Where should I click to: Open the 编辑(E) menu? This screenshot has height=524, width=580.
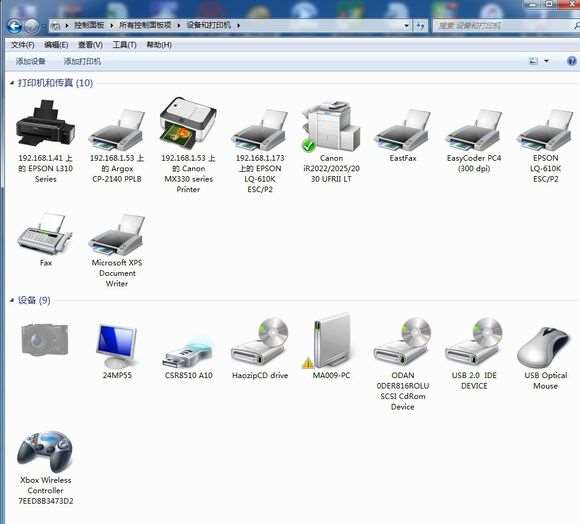(x=56, y=45)
